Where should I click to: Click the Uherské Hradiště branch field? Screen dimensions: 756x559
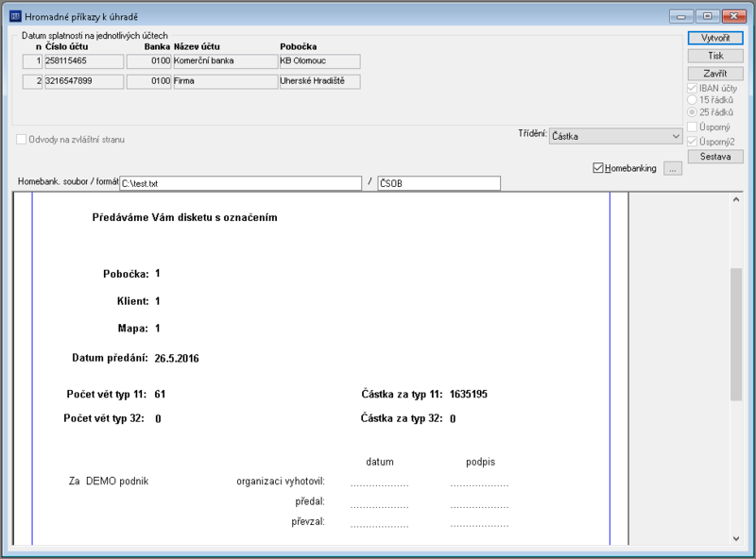click(x=319, y=81)
